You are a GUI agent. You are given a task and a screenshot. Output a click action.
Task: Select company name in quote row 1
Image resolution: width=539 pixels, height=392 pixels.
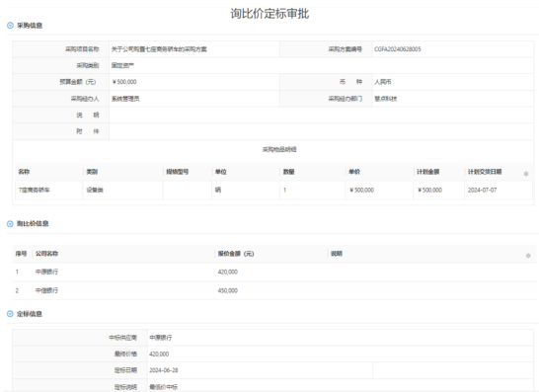click(46, 272)
